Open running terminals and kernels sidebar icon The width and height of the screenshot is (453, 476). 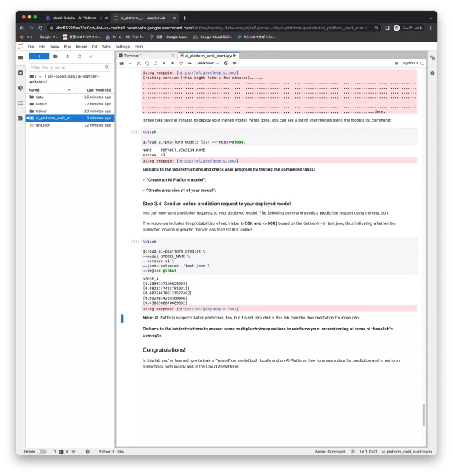point(20,72)
